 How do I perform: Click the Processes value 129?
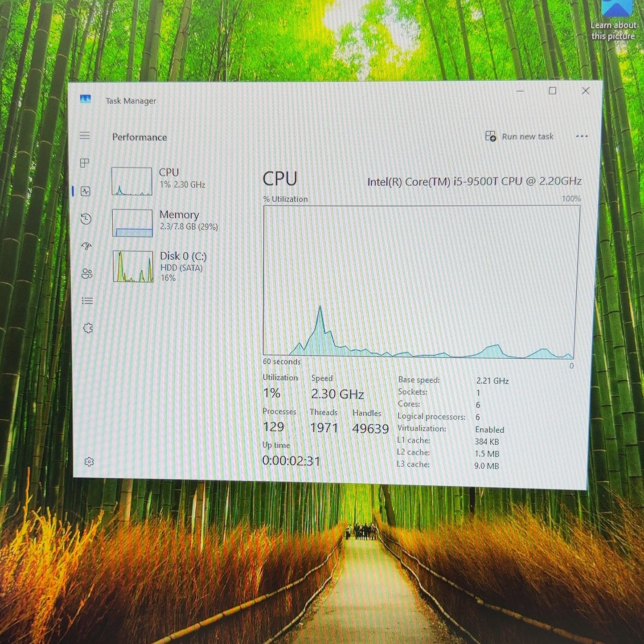[273, 427]
